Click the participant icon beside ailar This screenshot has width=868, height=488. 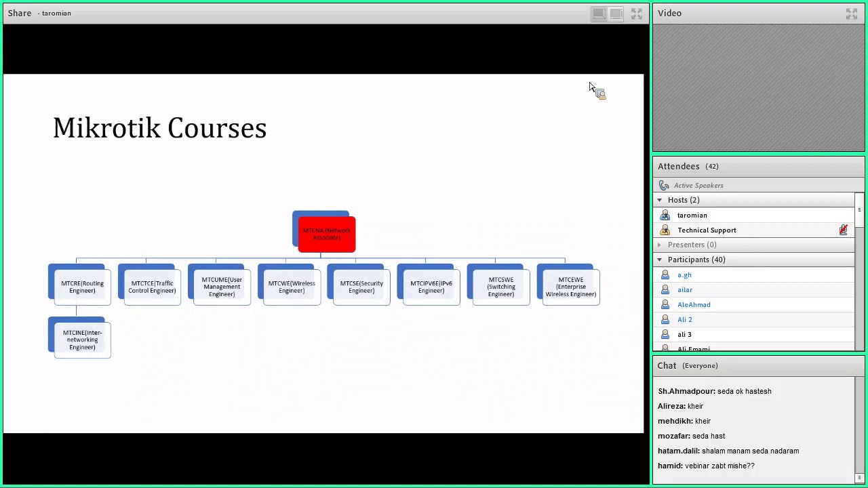[x=665, y=289]
